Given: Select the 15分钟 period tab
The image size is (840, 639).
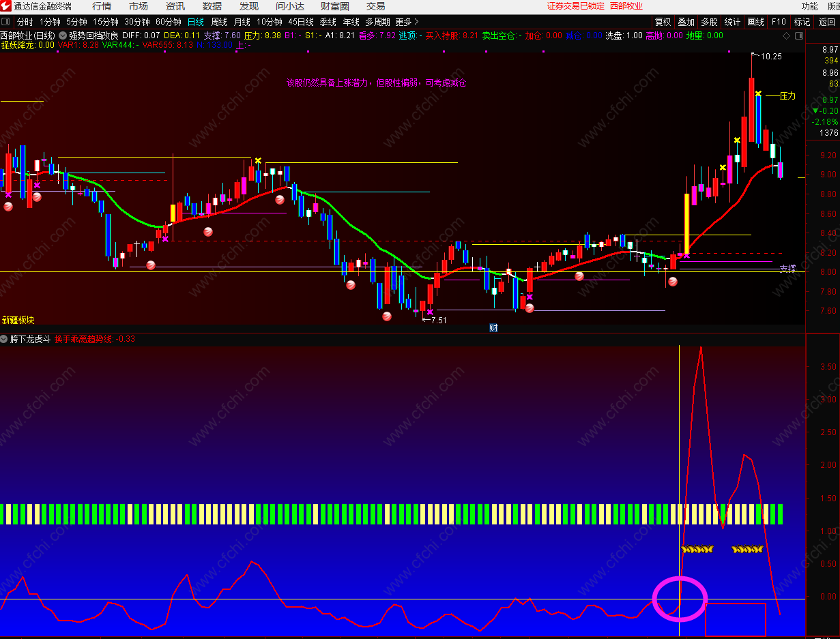Looking at the screenshot, I should click(106, 22).
